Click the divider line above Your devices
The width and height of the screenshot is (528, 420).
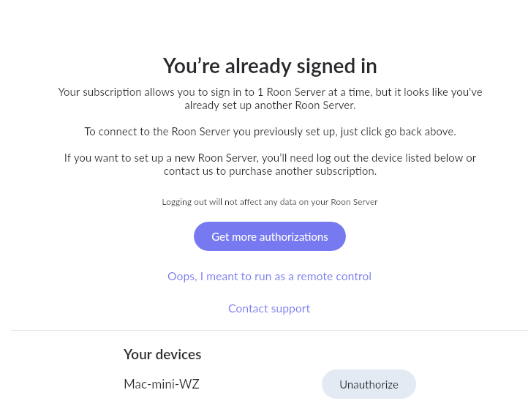(269, 330)
